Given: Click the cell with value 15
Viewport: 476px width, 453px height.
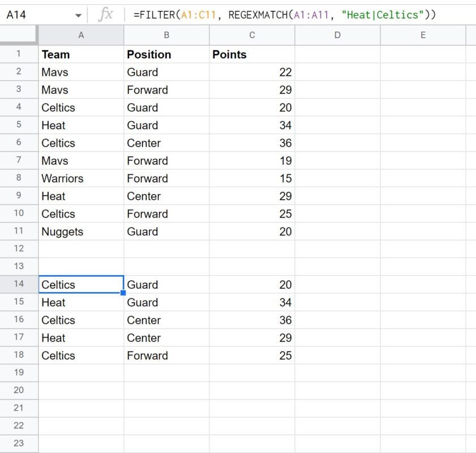Looking at the screenshot, I should click(x=252, y=178).
